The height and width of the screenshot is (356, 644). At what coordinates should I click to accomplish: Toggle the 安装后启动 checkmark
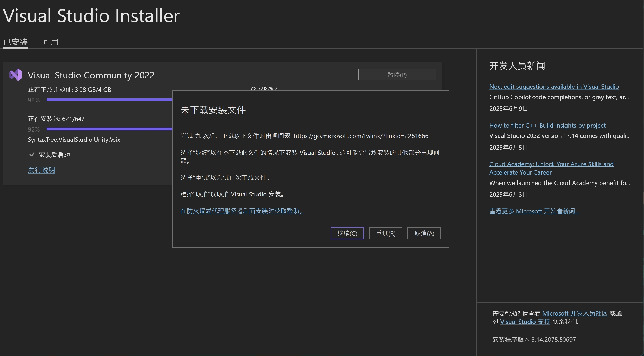point(32,154)
